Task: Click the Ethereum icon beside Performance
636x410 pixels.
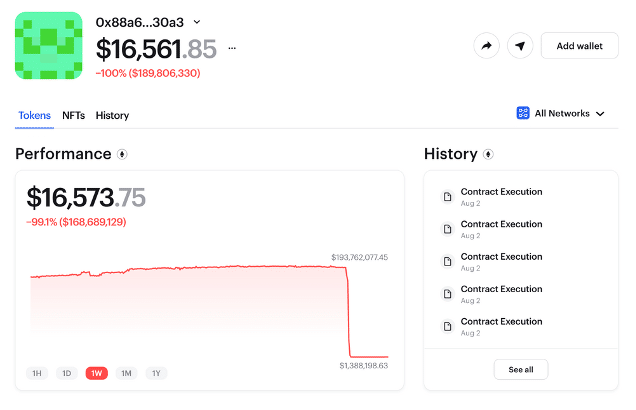Action: [x=122, y=155]
